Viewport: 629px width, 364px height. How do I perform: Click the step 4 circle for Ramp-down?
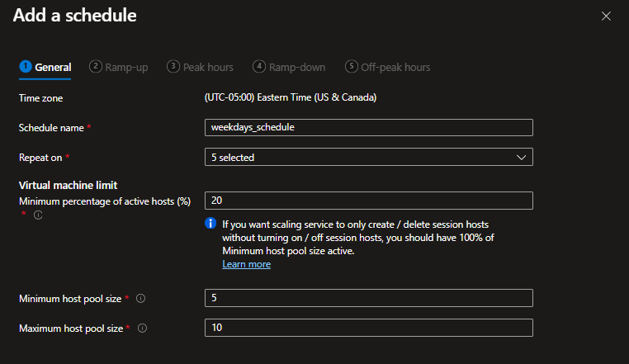259,67
